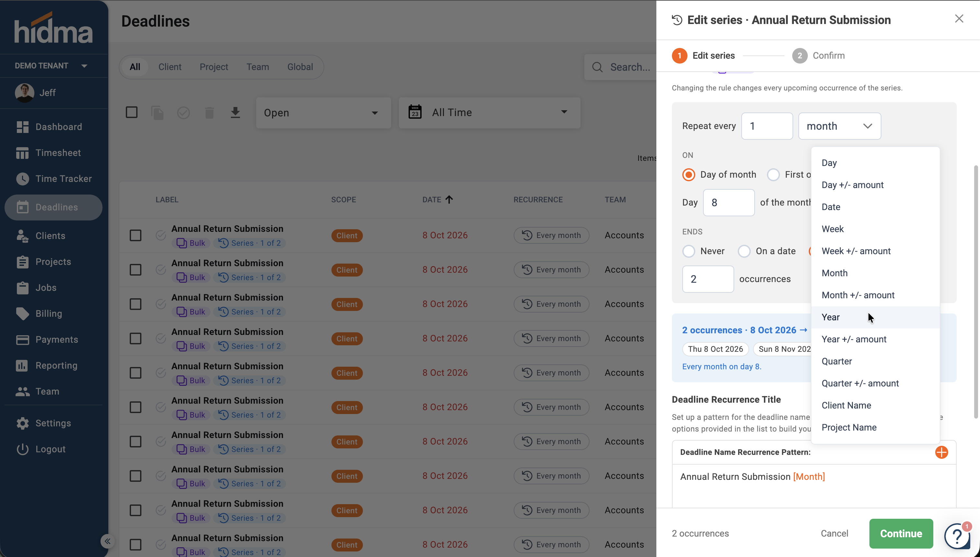Click the hidma logo

coord(53,28)
